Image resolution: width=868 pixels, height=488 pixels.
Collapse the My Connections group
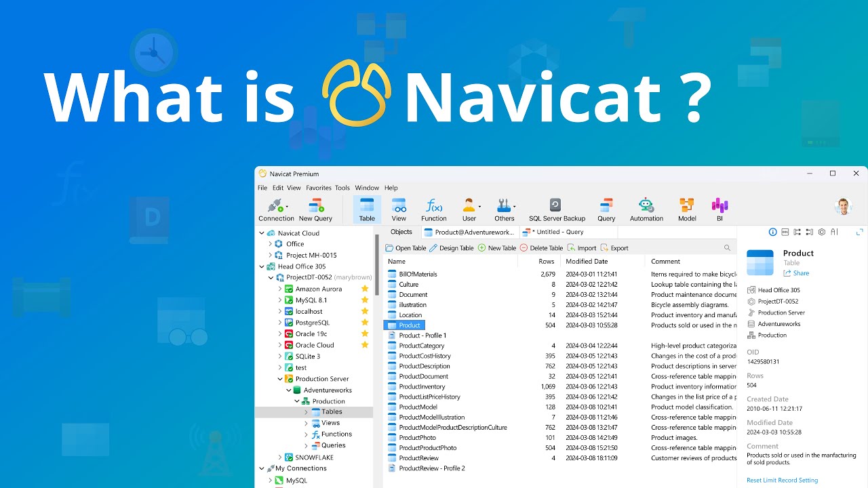point(262,468)
